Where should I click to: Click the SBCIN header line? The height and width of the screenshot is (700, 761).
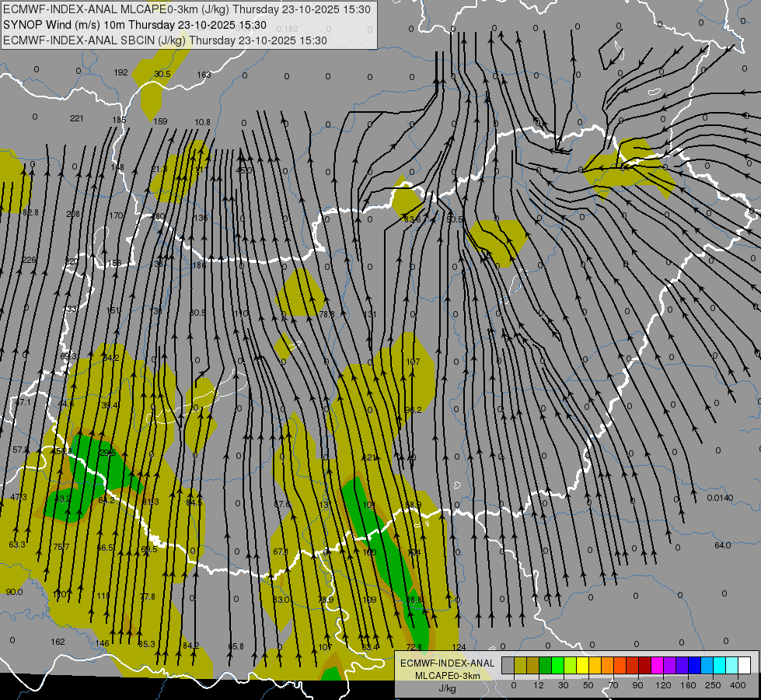click(165, 40)
